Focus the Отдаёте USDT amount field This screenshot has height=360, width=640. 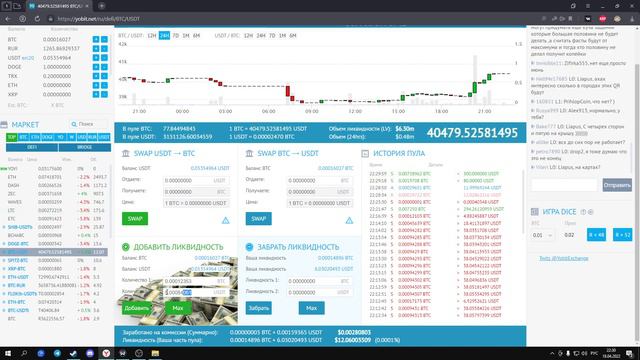[x=196, y=180]
